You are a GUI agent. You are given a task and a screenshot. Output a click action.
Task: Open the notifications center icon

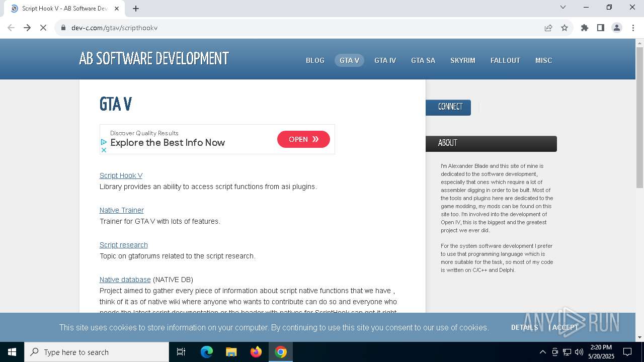click(627, 352)
